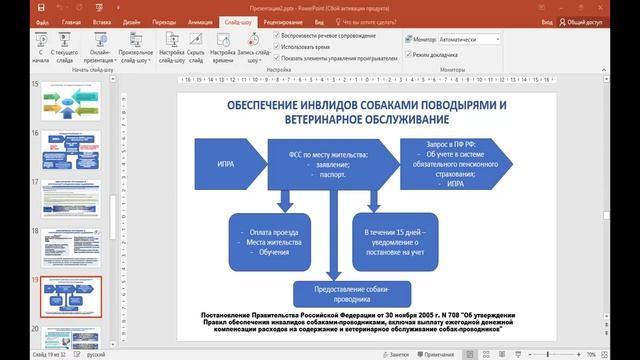Viewport: 640px width, 360px height.
Task: Click the down arrow of the thumbnail pane scrollbar
Action: click(x=113, y=345)
